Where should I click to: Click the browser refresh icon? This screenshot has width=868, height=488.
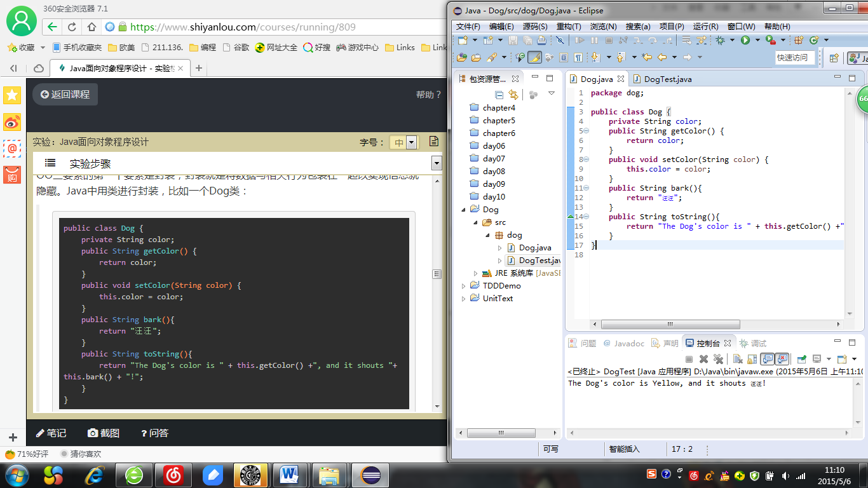(x=72, y=27)
